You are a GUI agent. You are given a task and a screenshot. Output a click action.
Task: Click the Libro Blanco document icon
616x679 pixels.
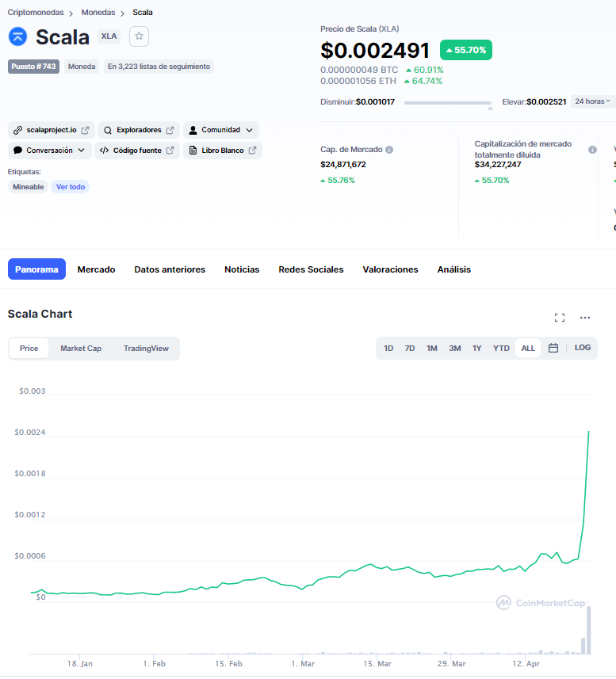(x=193, y=151)
